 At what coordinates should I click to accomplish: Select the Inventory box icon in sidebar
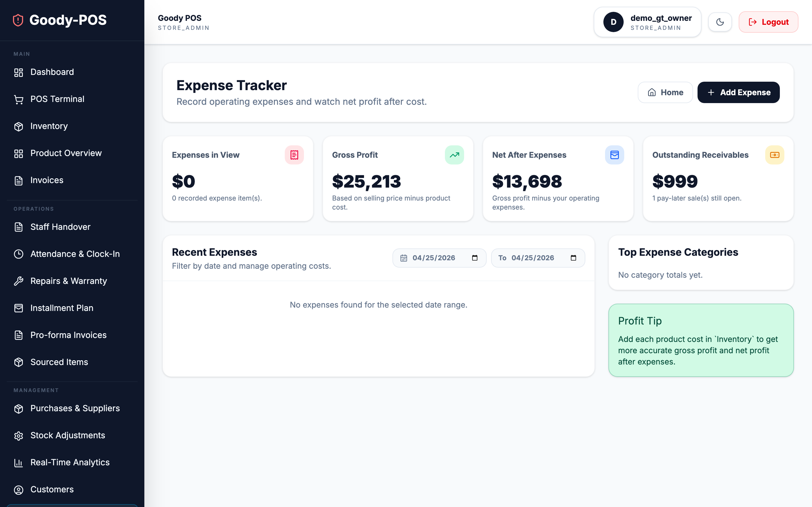(18, 126)
